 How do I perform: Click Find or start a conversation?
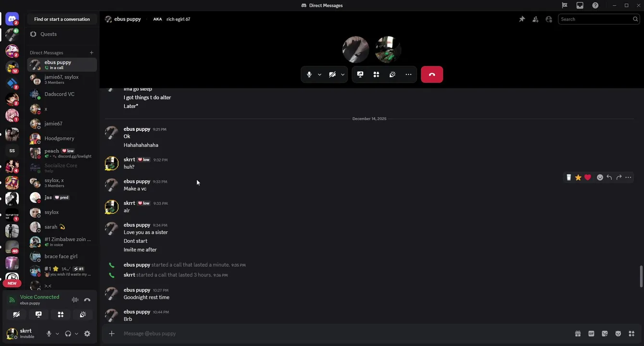[x=62, y=19]
